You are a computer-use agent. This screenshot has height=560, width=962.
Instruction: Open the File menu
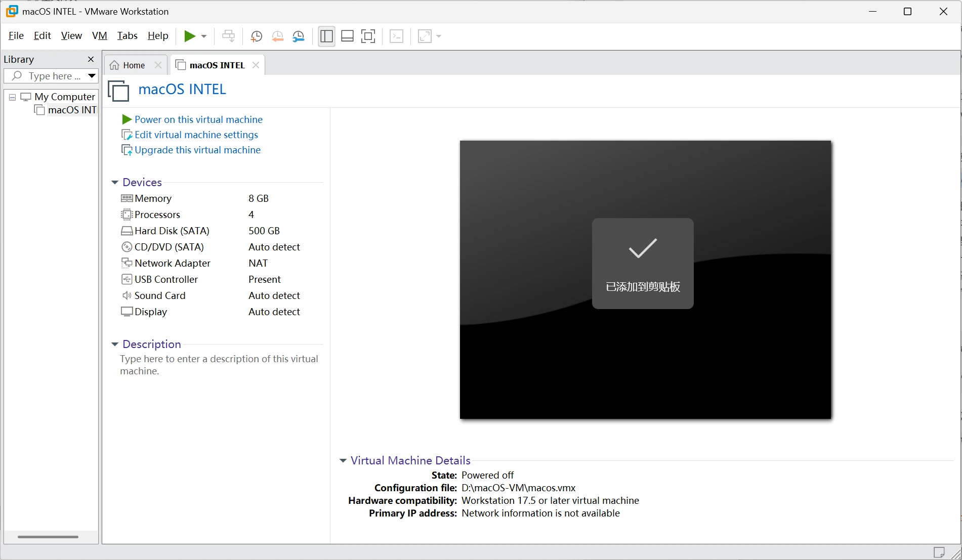16,35
